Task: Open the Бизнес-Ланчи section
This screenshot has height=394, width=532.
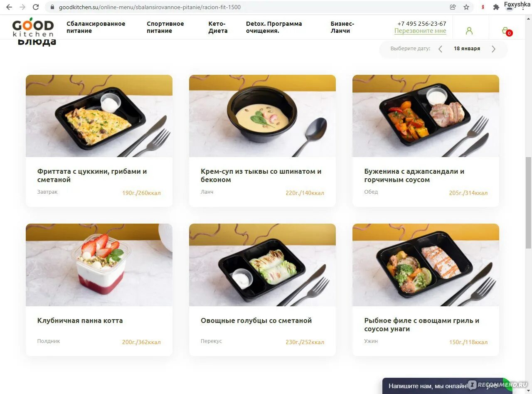Action: (342, 27)
